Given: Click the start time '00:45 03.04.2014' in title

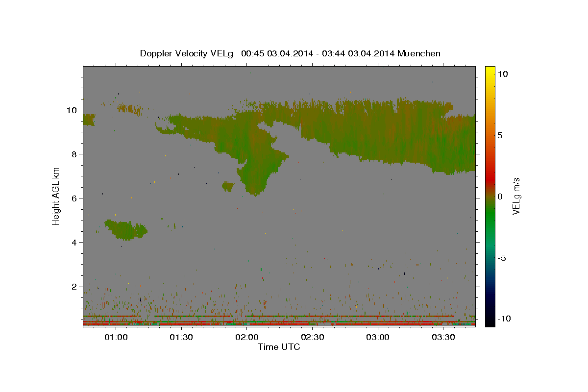Looking at the screenshot, I should click(x=276, y=53).
